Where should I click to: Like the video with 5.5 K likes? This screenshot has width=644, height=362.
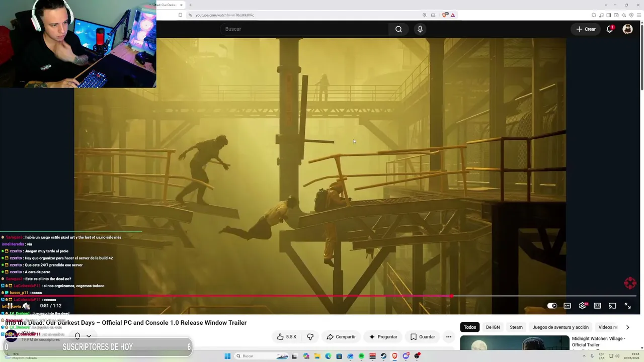point(287,337)
